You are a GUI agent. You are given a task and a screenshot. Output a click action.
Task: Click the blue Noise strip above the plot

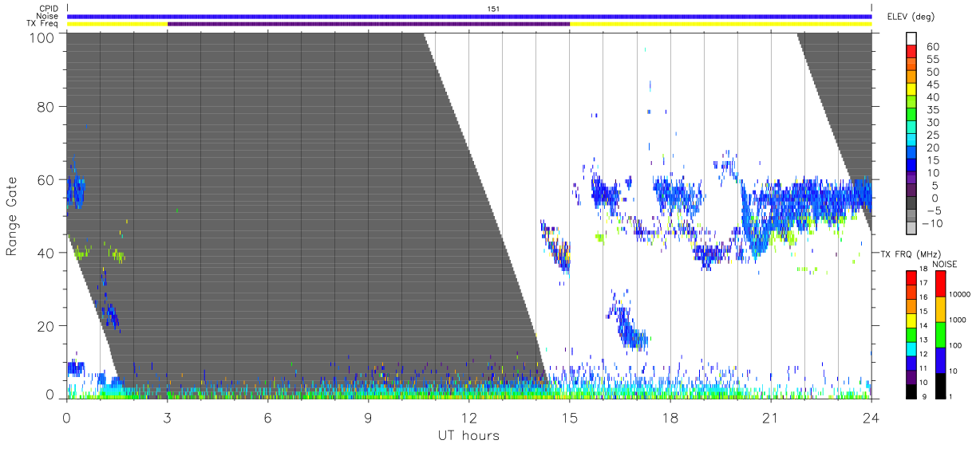(x=469, y=16)
